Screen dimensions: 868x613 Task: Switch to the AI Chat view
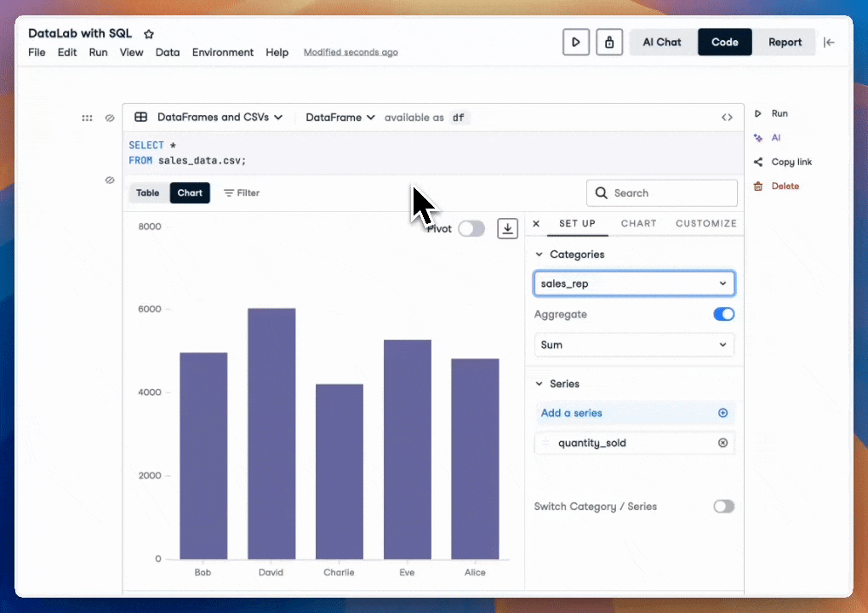coord(662,42)
